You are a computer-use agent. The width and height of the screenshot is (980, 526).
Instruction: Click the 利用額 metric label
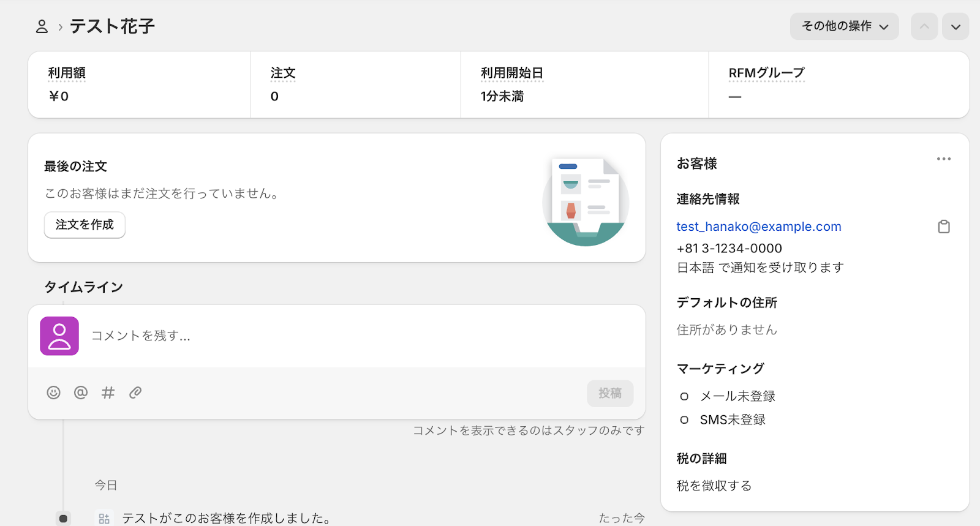(x=67, y=73)
